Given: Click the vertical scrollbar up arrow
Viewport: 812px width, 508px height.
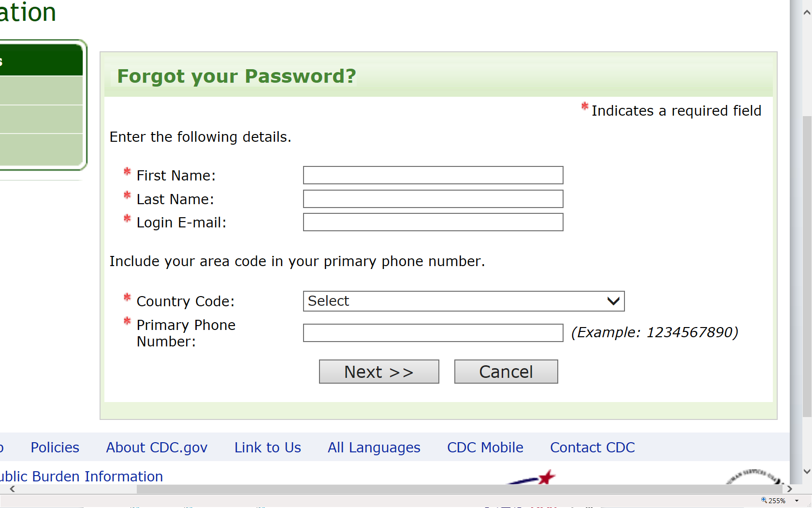Looking at the screenshot, I should [x=807, y=13].
